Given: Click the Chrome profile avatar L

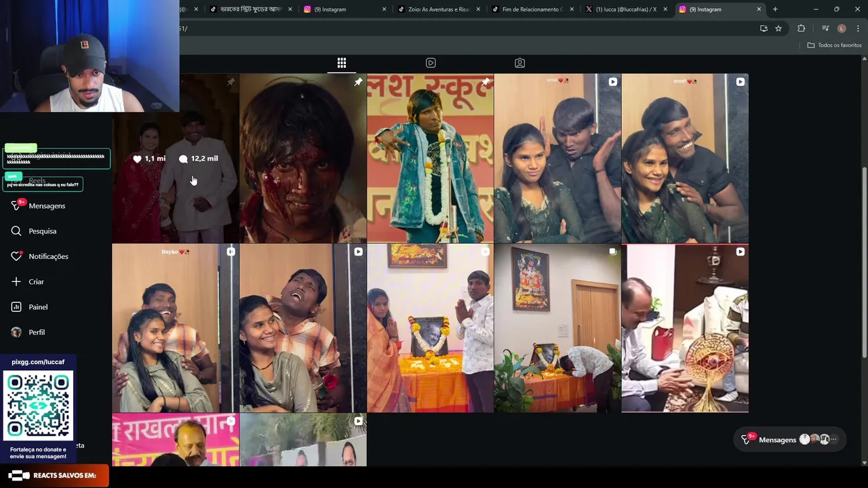Looking at the screenshot, I should [842, 28].
